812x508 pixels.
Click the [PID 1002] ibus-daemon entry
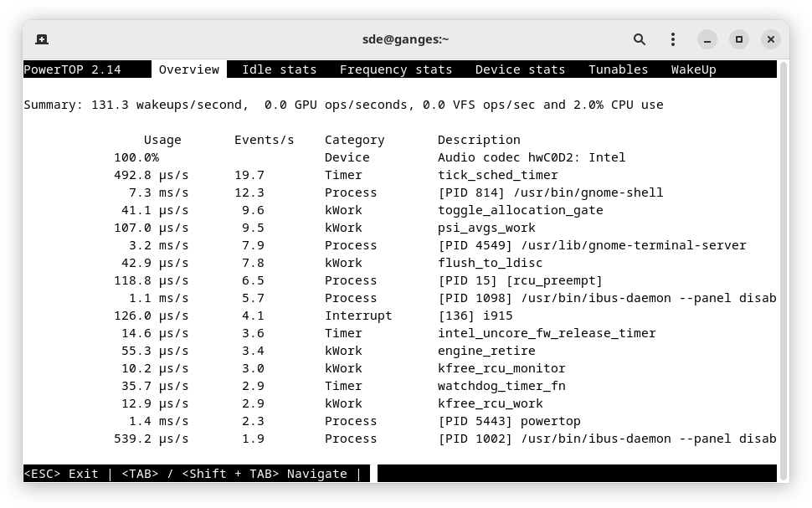click(x=607, y=439)
